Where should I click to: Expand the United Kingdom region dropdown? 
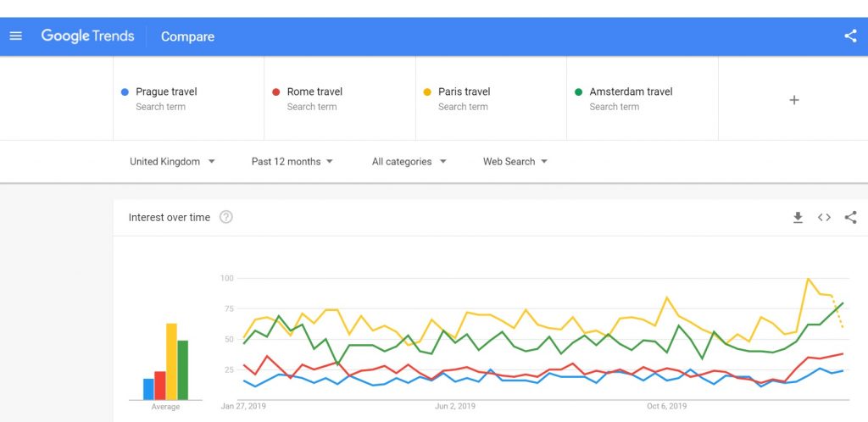pyautogui.click(x=172, y=162)
